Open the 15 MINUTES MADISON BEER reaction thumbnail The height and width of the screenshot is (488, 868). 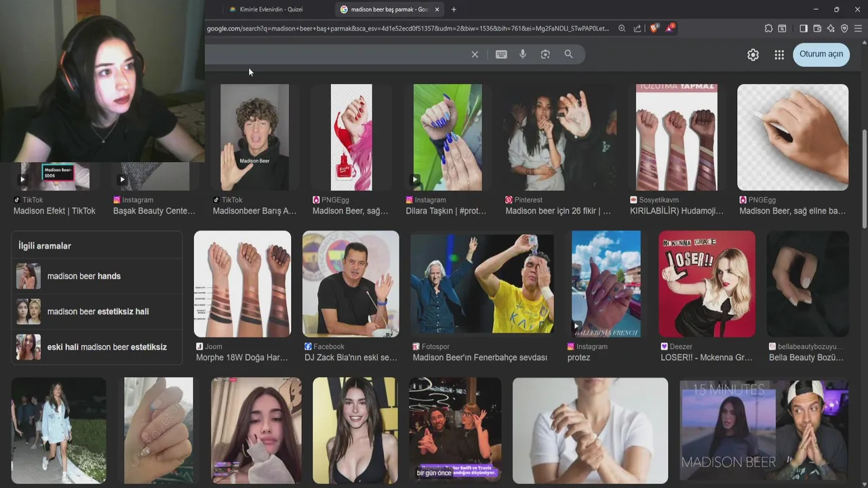(764, 431)
